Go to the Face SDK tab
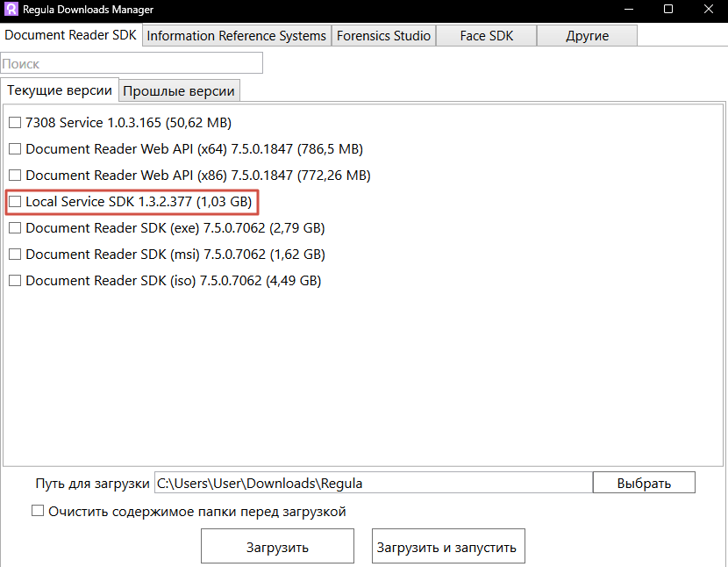 [x=486, y=36]
